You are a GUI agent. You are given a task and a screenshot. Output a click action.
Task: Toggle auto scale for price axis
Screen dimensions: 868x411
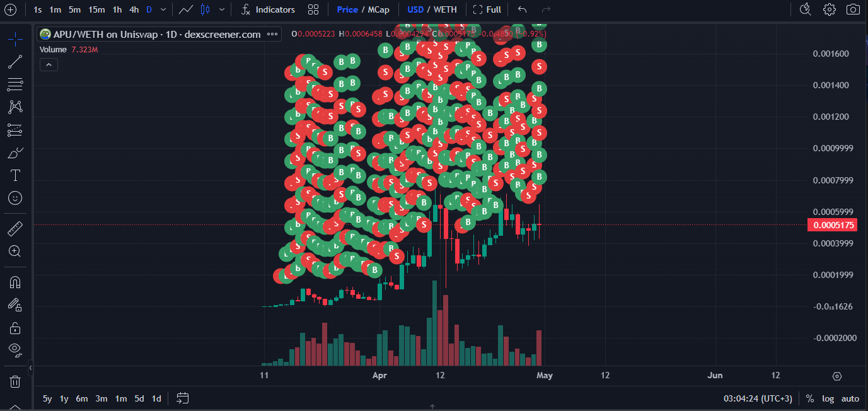tap(850, 398)
